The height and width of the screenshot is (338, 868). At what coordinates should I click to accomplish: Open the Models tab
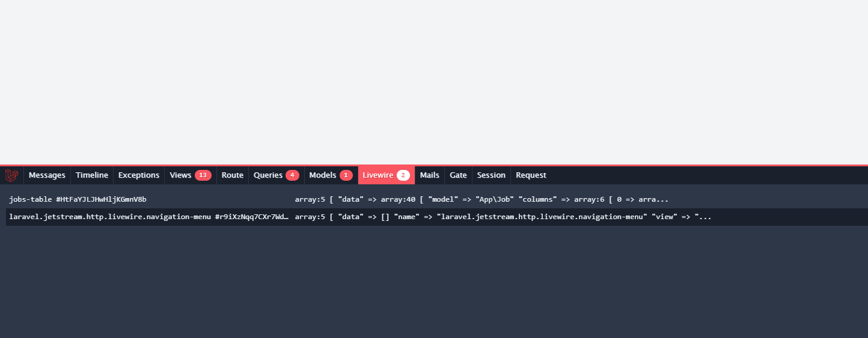click(331, 175)
